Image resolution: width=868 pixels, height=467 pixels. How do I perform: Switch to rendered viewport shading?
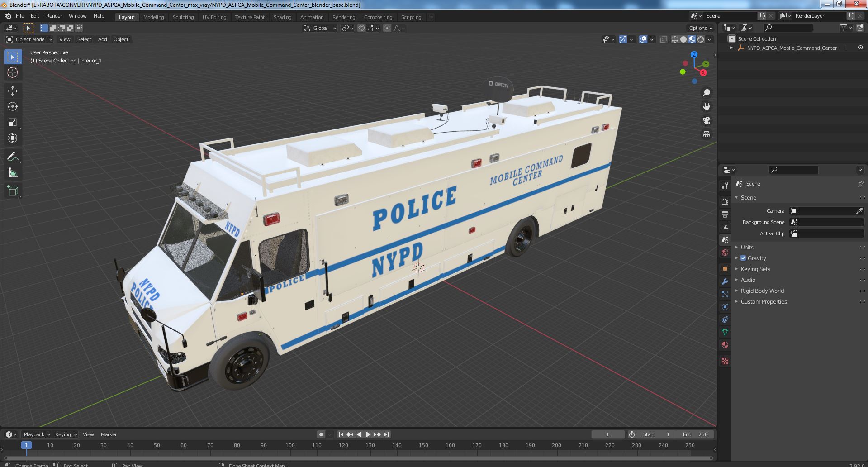point(701,39)
